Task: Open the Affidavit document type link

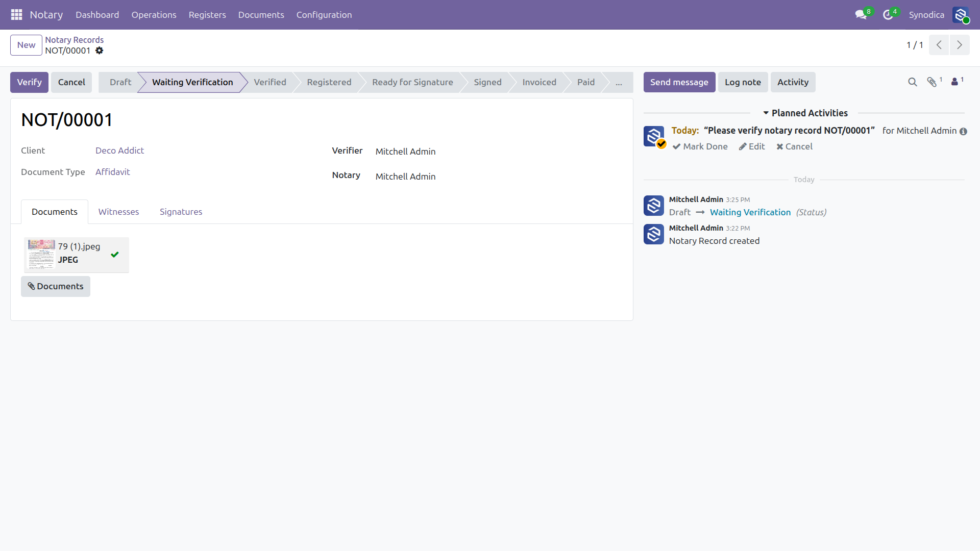Action: coord(112,172)
